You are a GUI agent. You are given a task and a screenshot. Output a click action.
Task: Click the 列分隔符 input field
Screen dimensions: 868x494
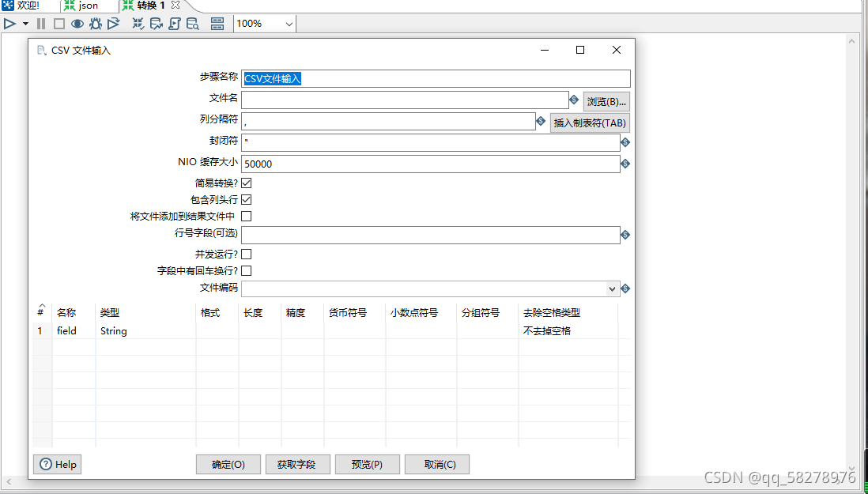(x=388, y=121)
